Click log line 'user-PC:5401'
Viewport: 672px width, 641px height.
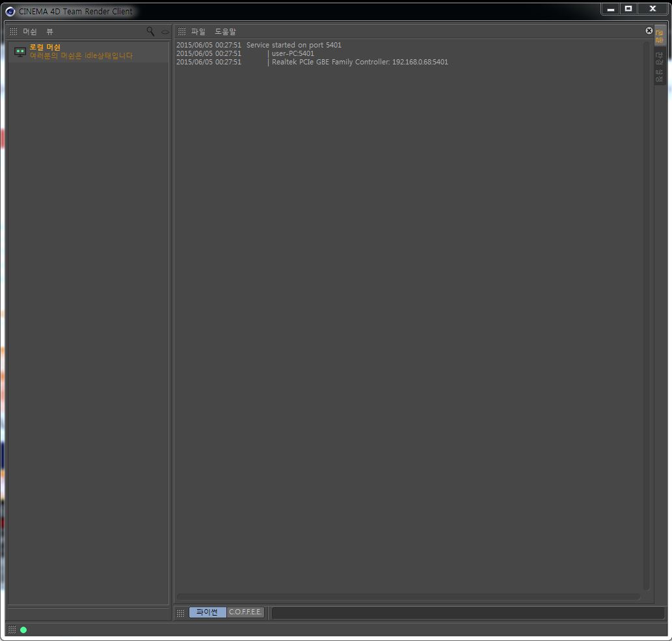[293, 53]
